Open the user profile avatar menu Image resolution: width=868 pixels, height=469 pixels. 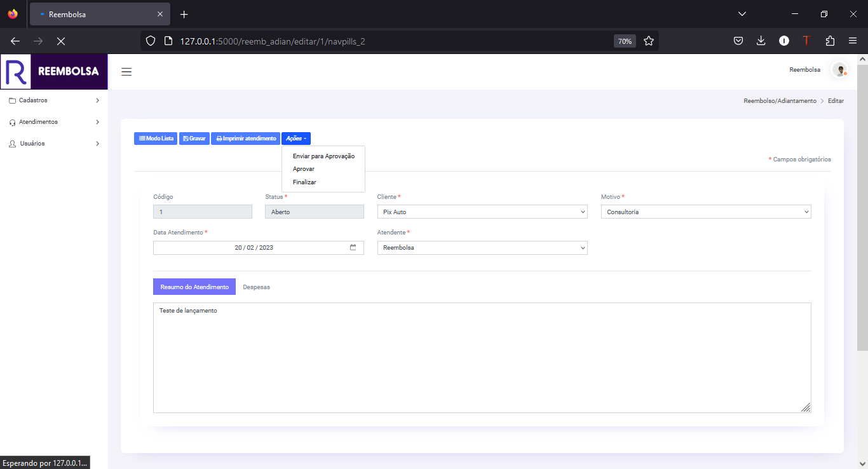pos(839,70)
